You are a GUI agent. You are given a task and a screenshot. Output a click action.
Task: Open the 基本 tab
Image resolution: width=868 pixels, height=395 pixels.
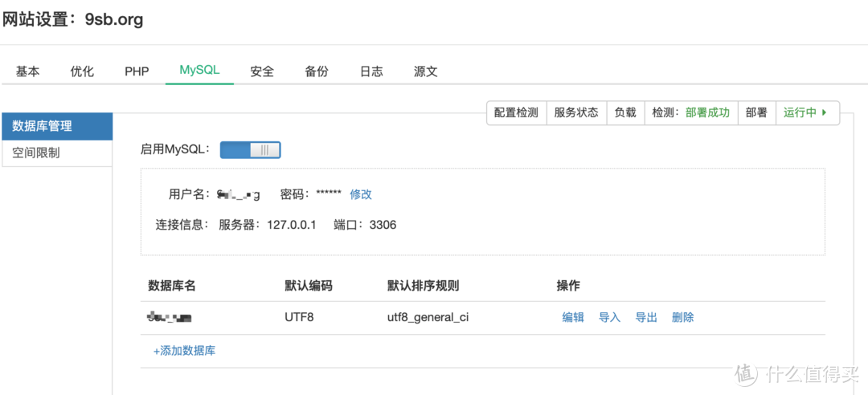click(x=27, y=71)
